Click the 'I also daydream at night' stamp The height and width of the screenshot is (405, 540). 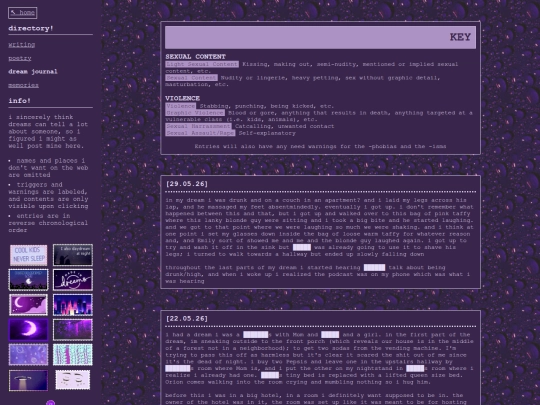[73, 255]
